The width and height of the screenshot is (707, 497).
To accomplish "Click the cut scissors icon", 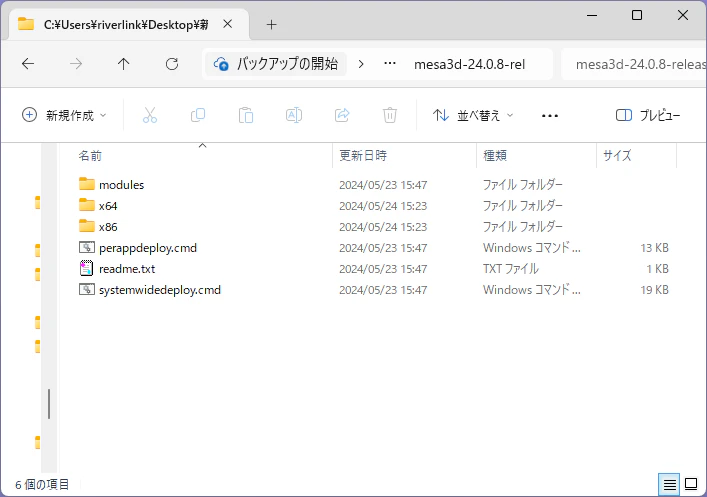I will [x=150, y=115].
